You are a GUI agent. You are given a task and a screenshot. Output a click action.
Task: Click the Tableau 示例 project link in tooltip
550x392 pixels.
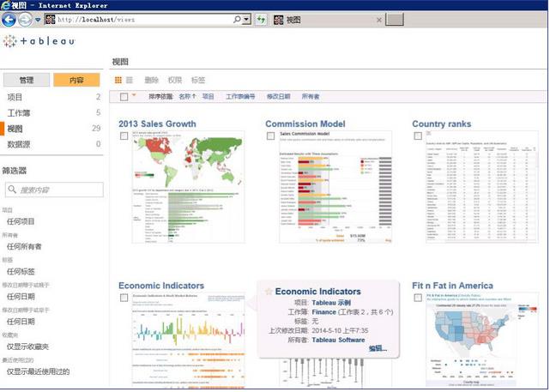[331, 303]
